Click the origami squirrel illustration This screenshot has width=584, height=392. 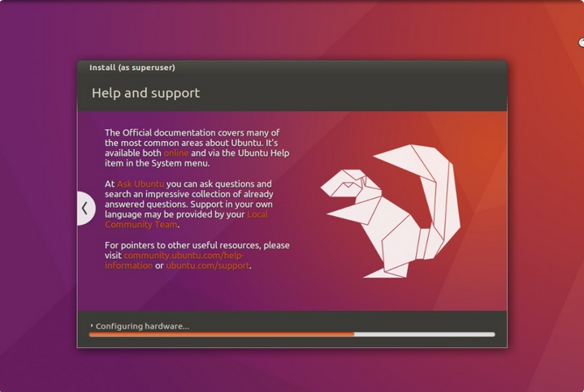[x=391, y=211]
